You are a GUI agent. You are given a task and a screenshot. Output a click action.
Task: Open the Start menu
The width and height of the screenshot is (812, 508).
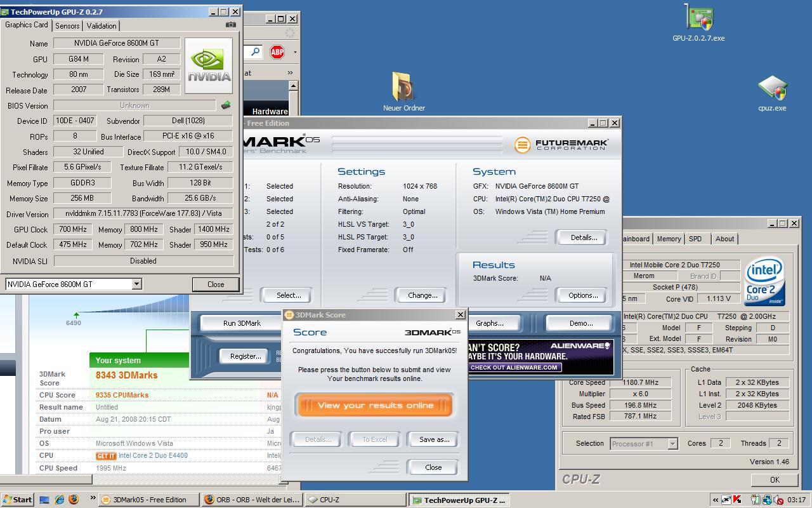pos(17,499)
